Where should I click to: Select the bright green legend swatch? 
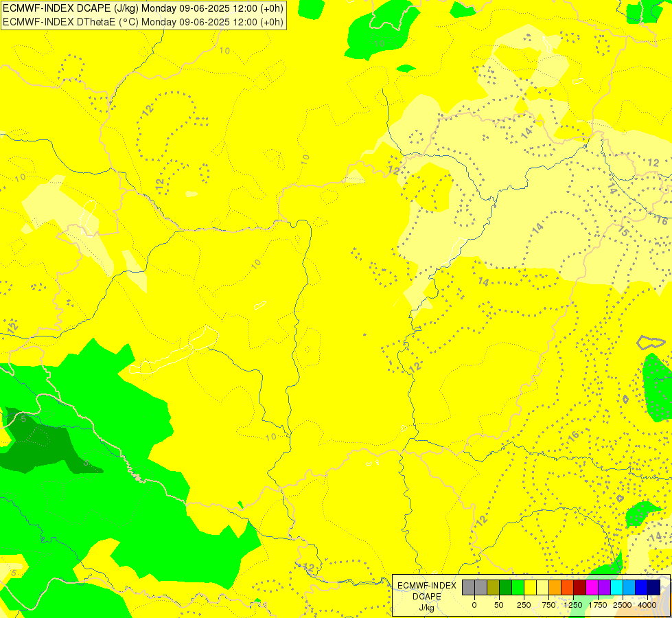[x=518, y=588]
